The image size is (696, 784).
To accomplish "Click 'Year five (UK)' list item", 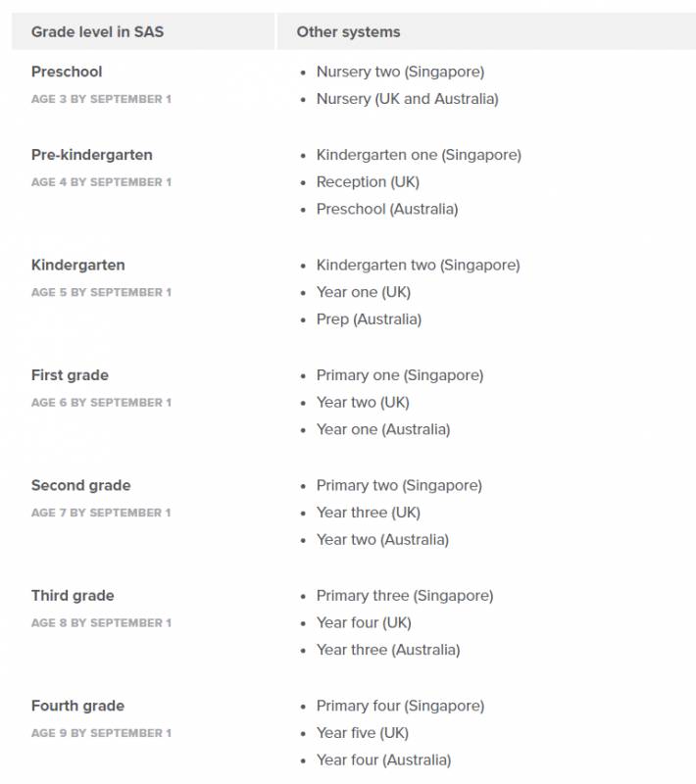I will (362, 733).
